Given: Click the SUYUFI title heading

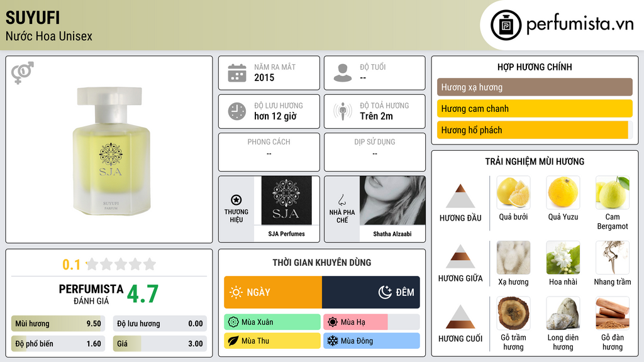Looking at the screenshot, I should tap(33, 18).
